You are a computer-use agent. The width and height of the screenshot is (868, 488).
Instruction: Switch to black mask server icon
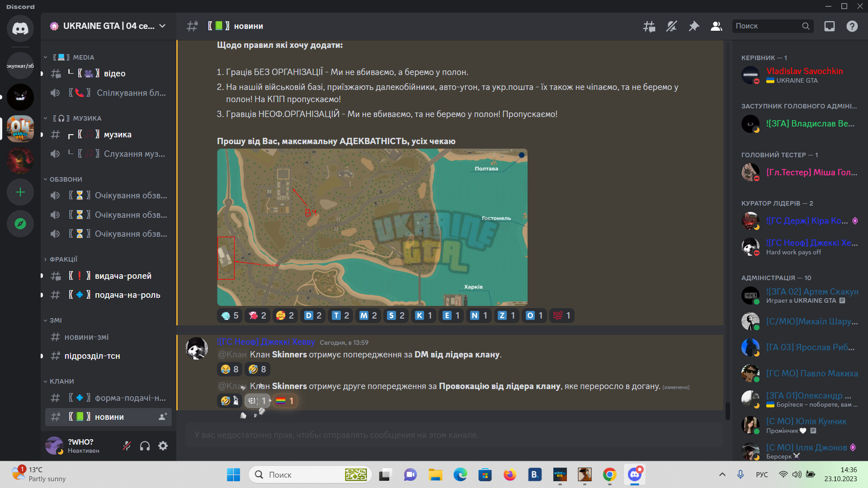pos(20,97)
